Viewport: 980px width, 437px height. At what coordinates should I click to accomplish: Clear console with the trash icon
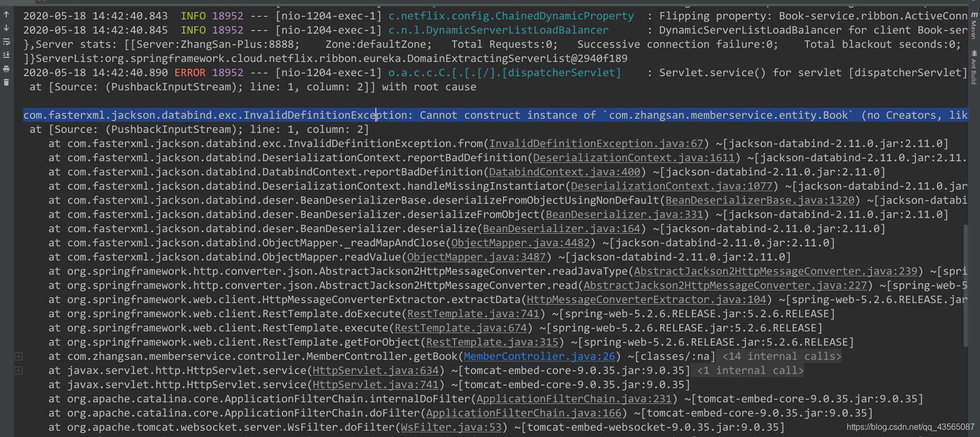(6, 82)
